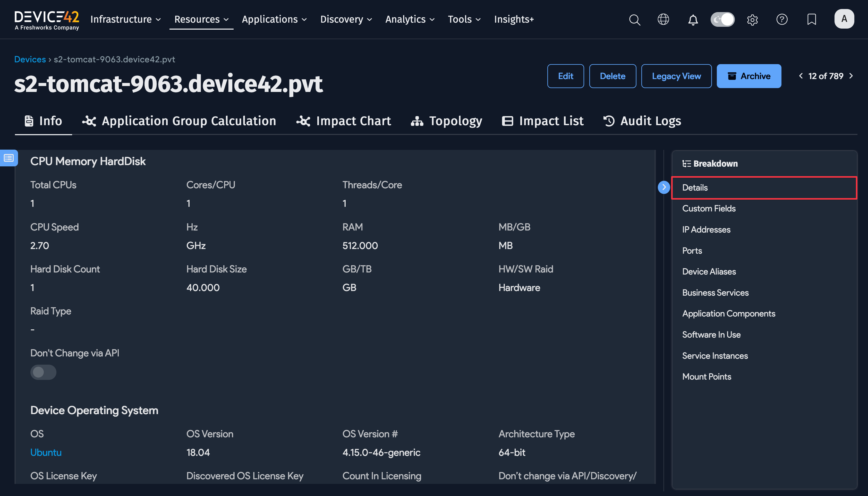Screen dimensions: 868x496
Task: Open the notifications bell icon
Action: pyautogui.click(x=693, y=19)
